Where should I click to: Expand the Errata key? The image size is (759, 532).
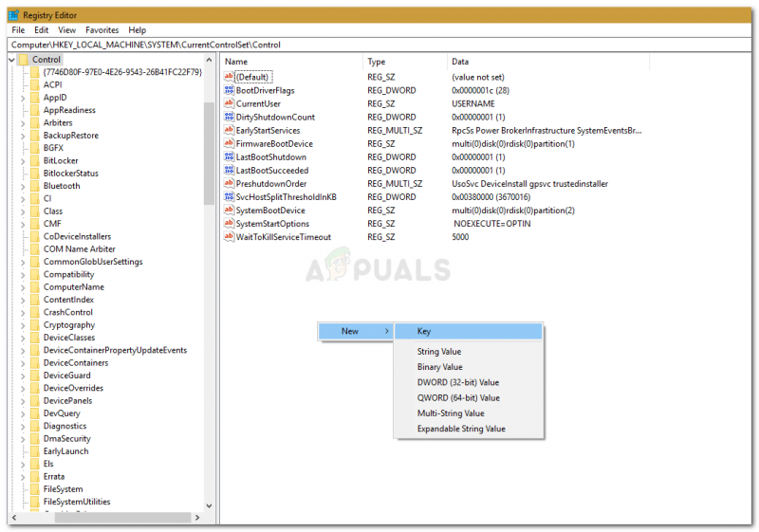[23, 477]
